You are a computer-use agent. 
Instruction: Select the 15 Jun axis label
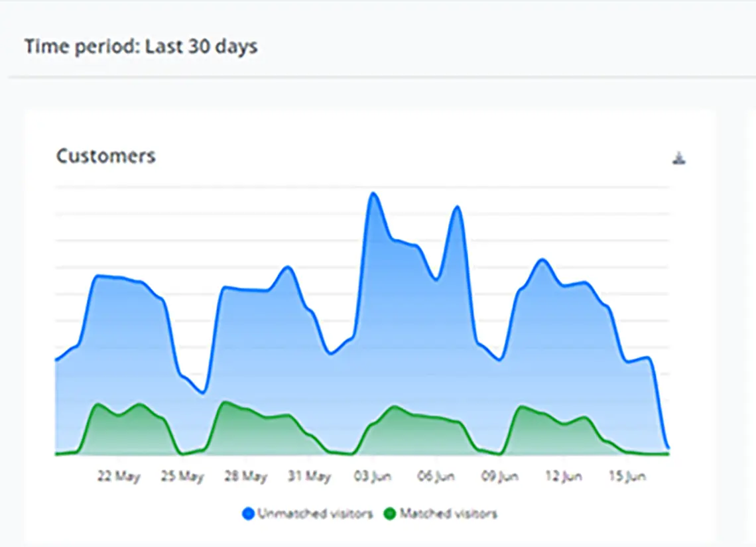pyautogui.click(x=626, y=477)
